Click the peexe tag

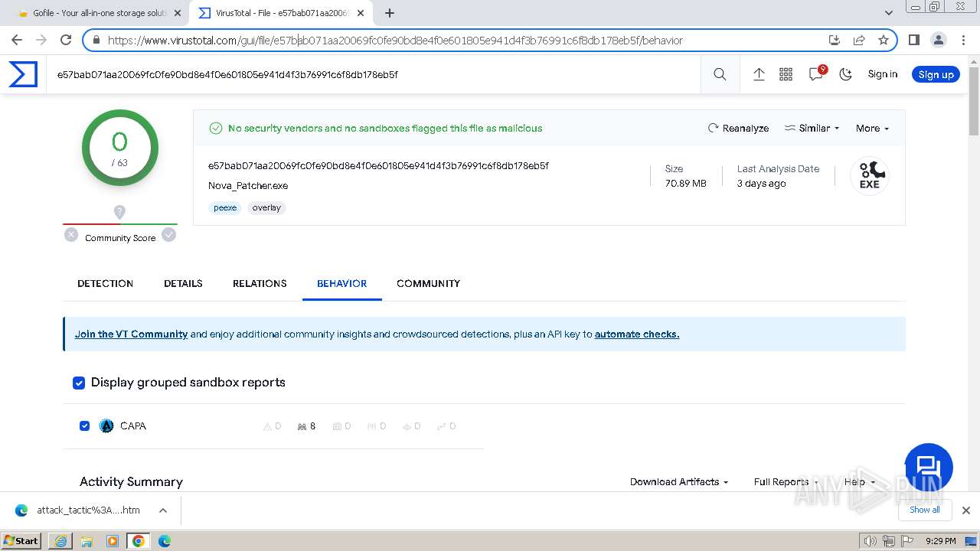tap(225, 207)
